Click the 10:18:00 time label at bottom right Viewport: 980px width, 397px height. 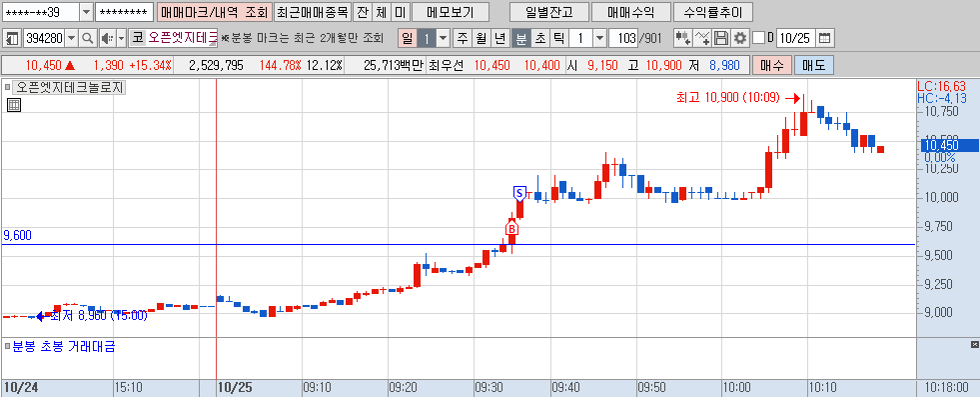pyautogui.click(x=947, y=388)
